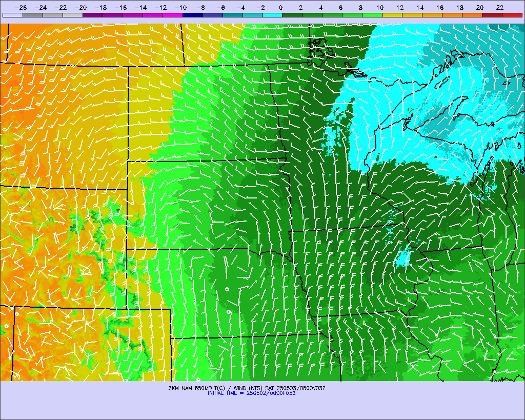Click the -2 legend label
The height and width of the screenshot is (420, 525).
(260, 7)
